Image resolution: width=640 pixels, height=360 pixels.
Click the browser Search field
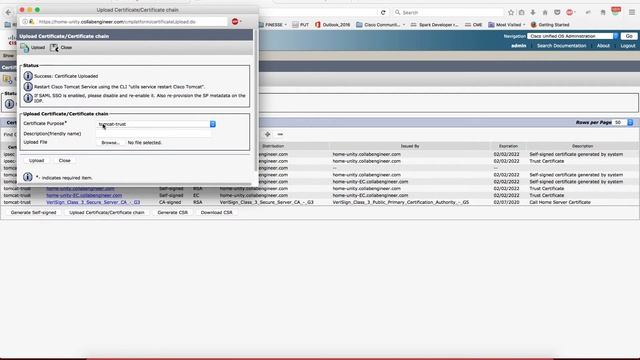point(448,13)
